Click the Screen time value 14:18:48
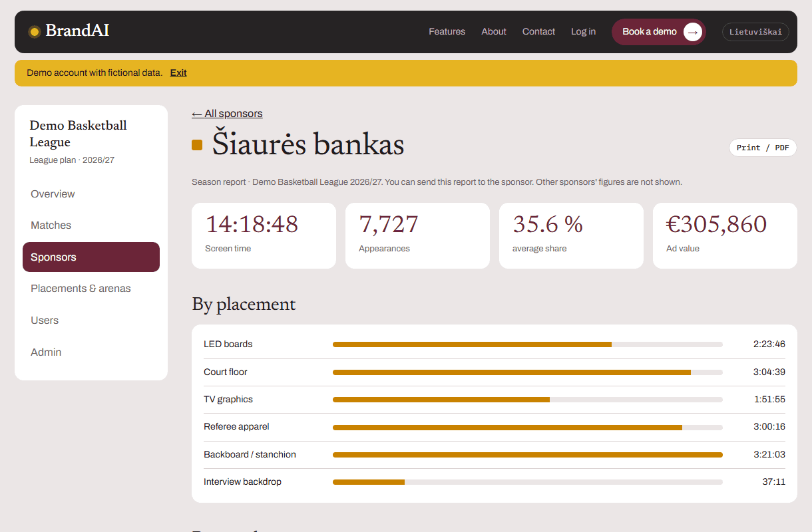The image size is (812, 532). (x=252, y=224)
